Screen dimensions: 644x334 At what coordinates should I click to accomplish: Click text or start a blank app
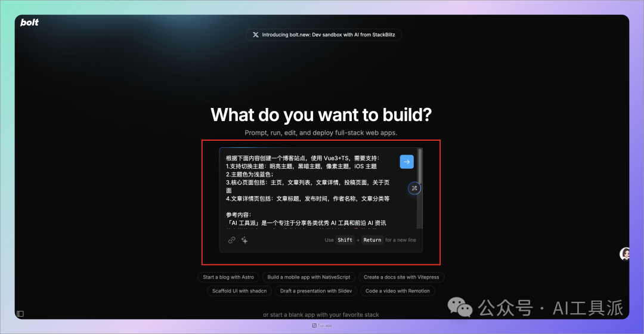(x=321, y=315)
